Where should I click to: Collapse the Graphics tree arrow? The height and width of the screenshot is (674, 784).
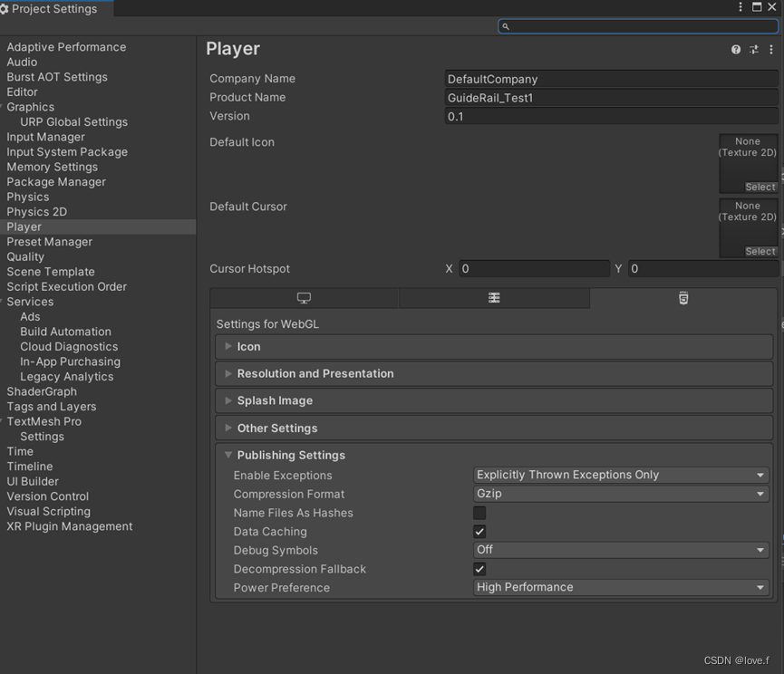coord(2,106)
